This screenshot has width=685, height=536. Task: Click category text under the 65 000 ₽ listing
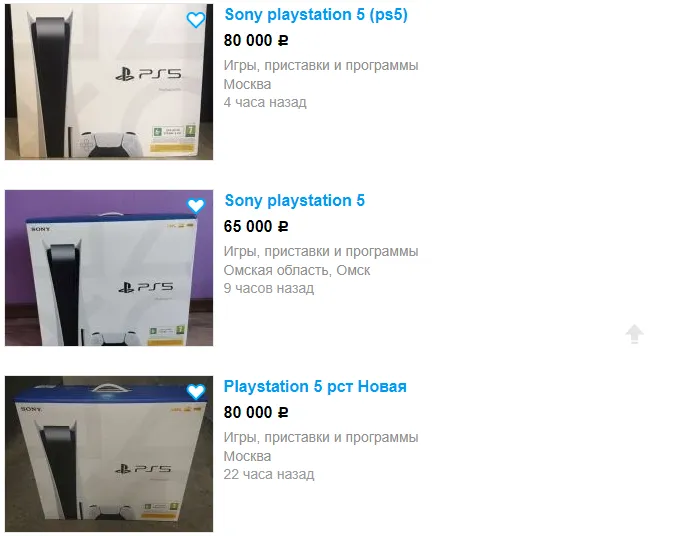tap(321, 252)
